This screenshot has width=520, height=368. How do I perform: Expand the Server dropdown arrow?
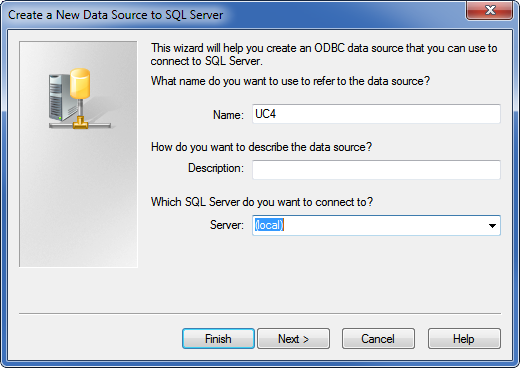(x=492, y=226)
